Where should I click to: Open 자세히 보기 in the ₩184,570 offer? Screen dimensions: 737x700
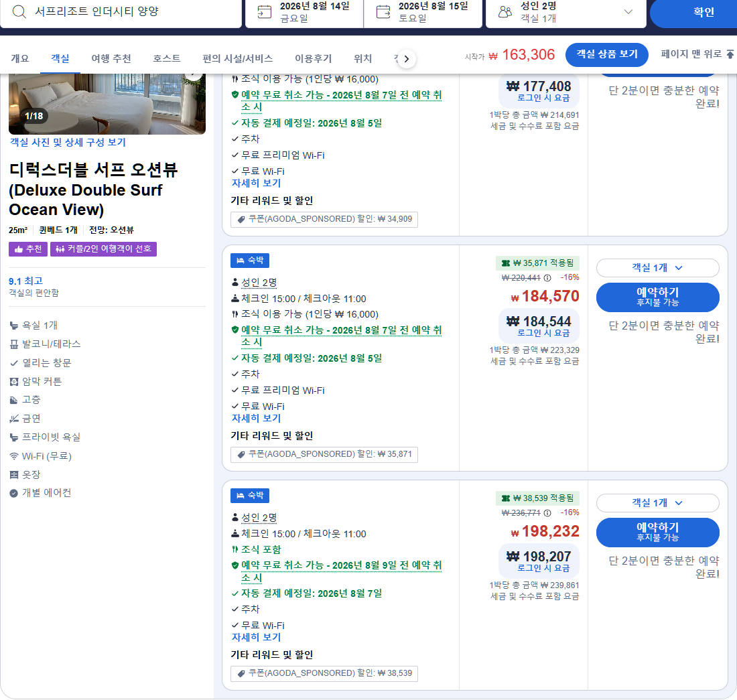[x=256, y=418]
